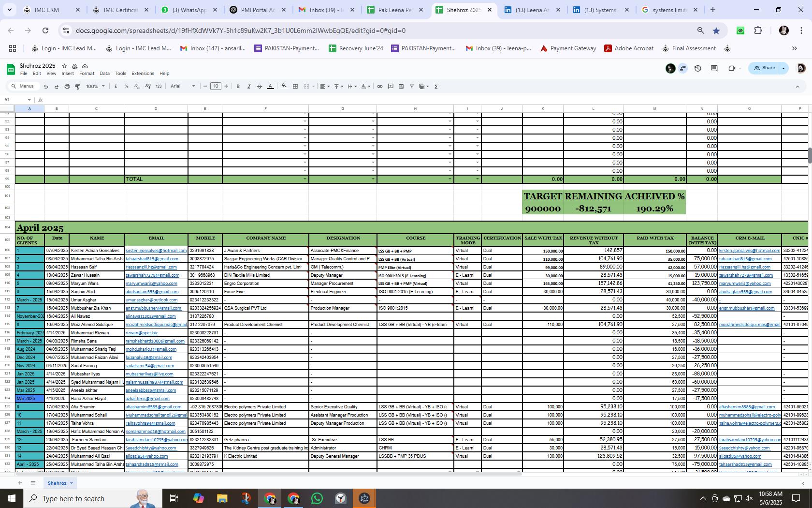Increase font size with plus button
Image resolution: width=812 pixels, height=508 pixels.
click(x=226, y=87)
